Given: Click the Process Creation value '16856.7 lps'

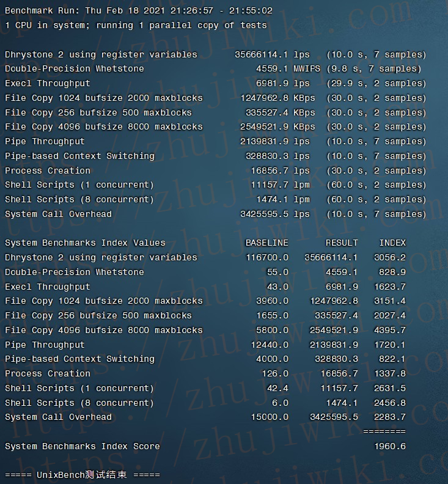Looking at the screenshot, I should coord(280,170).
